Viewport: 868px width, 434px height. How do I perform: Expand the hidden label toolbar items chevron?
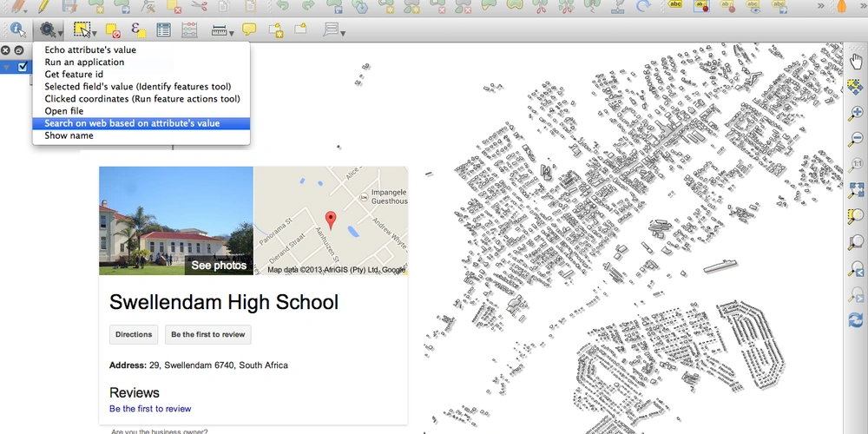820,6
